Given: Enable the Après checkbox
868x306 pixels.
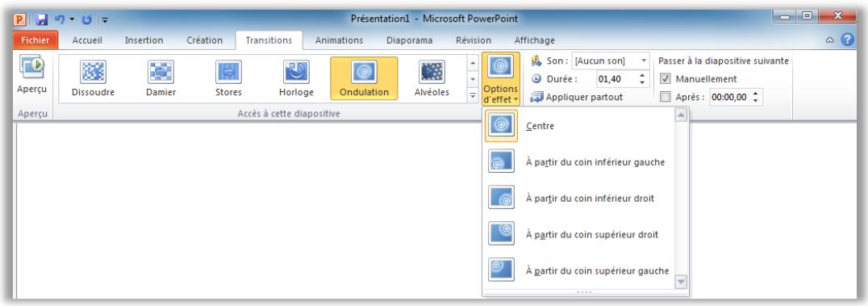Looking at the screenshot, I should 666,97.
